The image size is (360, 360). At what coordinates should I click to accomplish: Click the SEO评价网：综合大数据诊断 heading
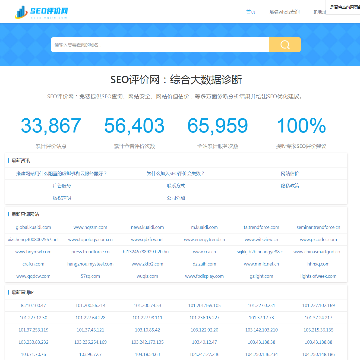click(176, 80)
